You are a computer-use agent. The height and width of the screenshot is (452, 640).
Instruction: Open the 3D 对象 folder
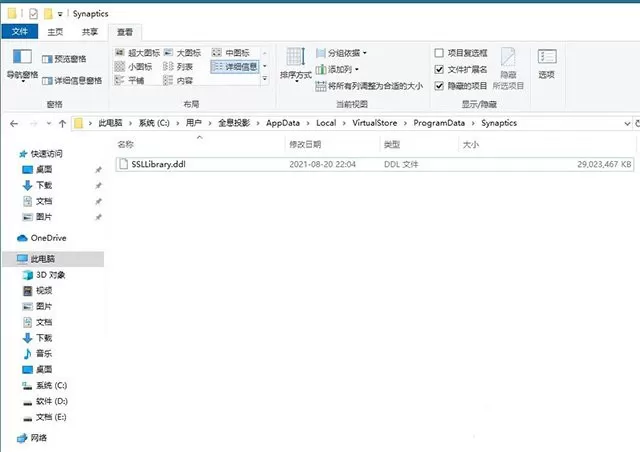point(44,275)
